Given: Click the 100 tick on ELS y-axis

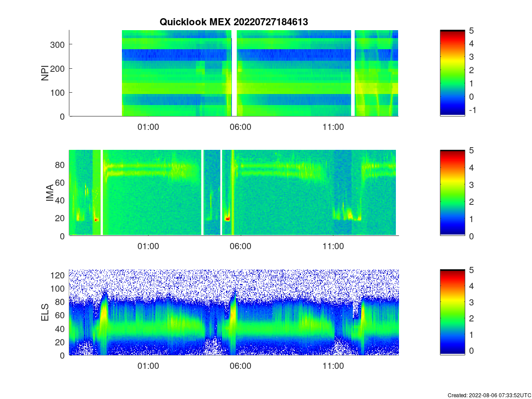Looking at the screenshot, I should pyautogui.click(x=59, y=289).
